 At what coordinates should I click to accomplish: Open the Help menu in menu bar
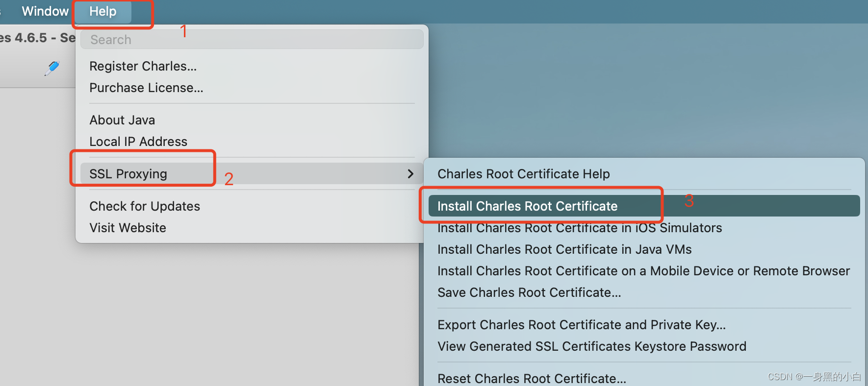(103, 11)
